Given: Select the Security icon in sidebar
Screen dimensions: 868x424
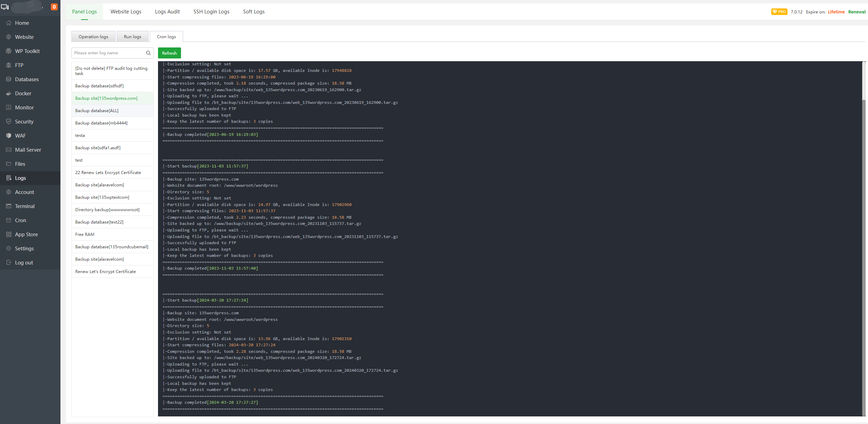Looking at the screenshot, I should click(x=9, y=121).
